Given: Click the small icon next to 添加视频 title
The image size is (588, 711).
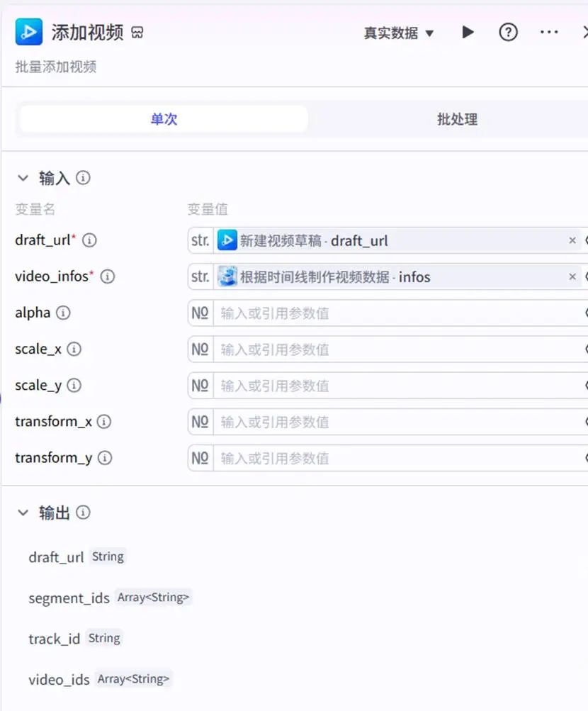Looking at the screenshot, I should pyautogui.click(x=137, y=33).
